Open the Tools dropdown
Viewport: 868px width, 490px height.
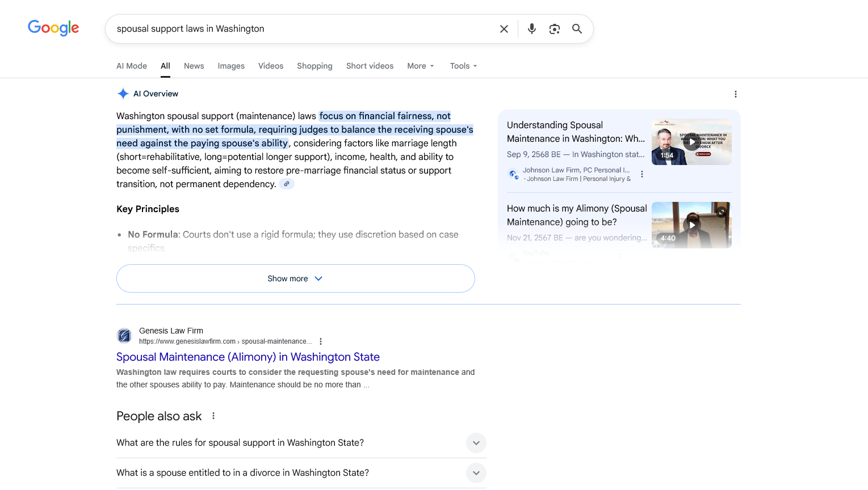pyautogui.click(x=463, y=66)
